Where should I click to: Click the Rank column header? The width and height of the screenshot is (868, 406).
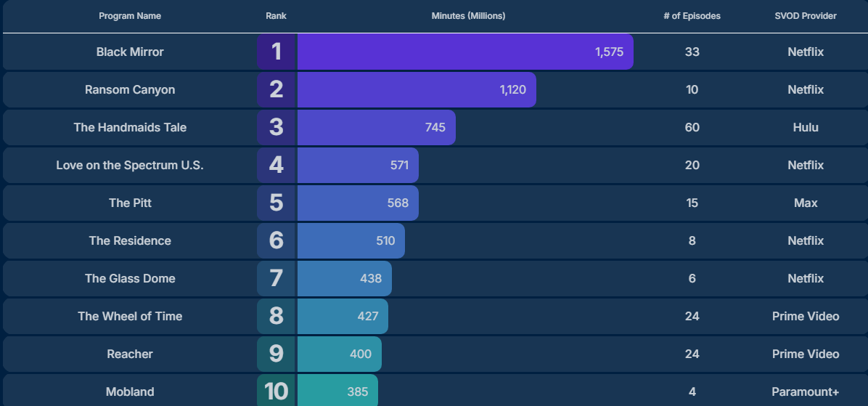pyautogui.click(x=276, y=16)
